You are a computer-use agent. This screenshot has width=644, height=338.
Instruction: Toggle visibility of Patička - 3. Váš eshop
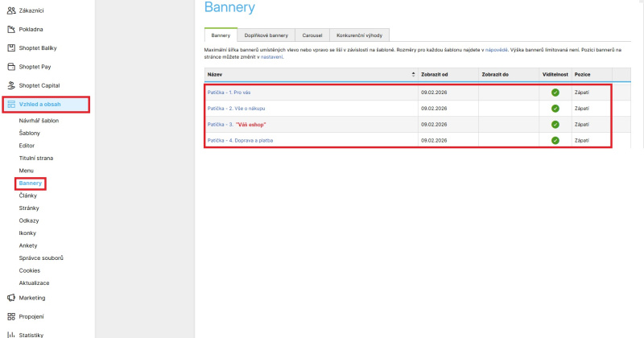tap(555, 125)
